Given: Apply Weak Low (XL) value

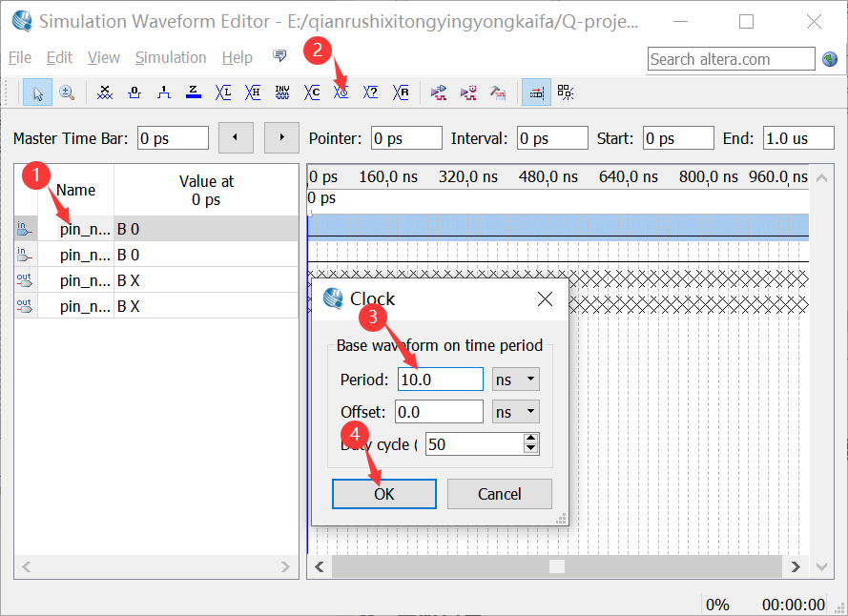Looking at the screenshot, I should (x=223, y=93).
